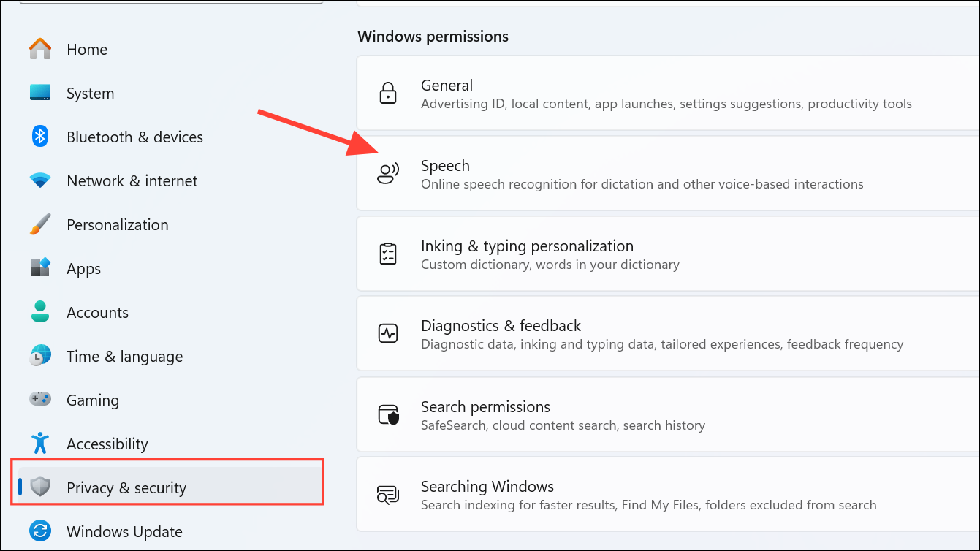Open General permissions title
Viewport: 980px width, 551px height.
click(x=447, y=85)
